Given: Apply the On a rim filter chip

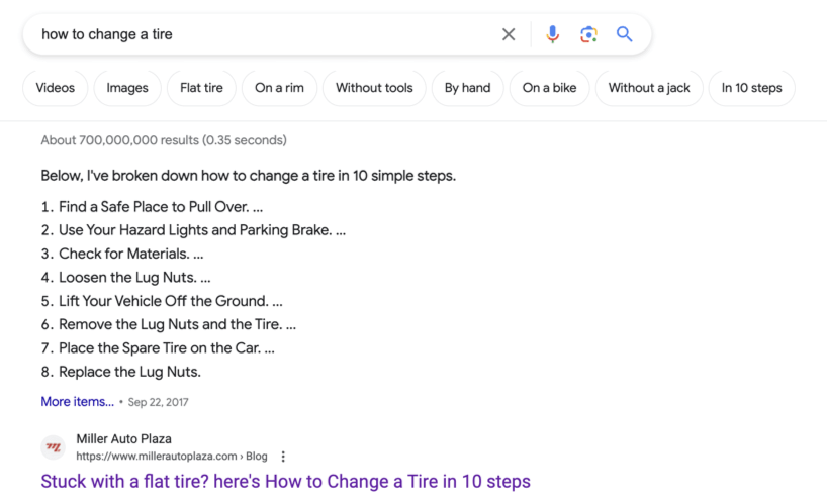Looking at the screenshot, I should (x=279, y=88).
